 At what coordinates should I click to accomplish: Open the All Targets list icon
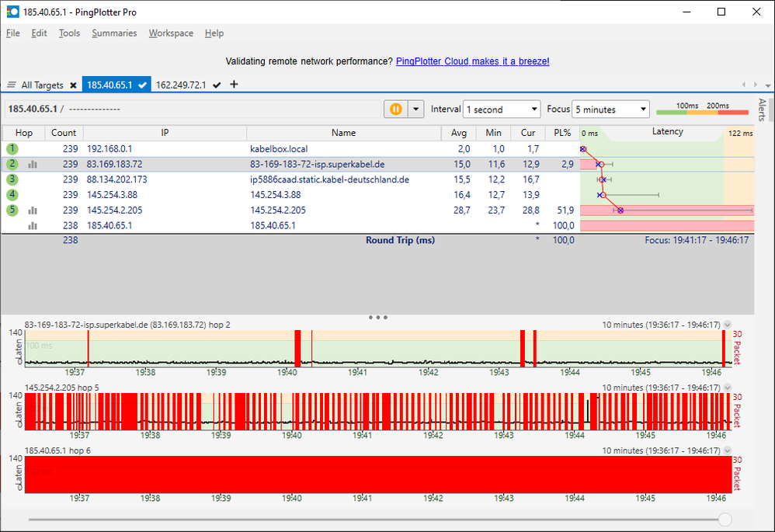click(x=12, y=85)
